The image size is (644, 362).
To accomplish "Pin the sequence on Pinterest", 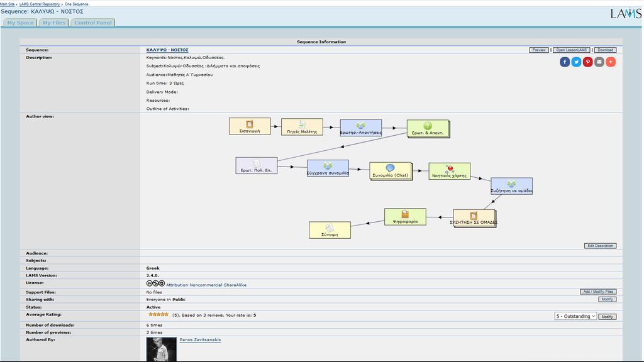I will 588,62.
